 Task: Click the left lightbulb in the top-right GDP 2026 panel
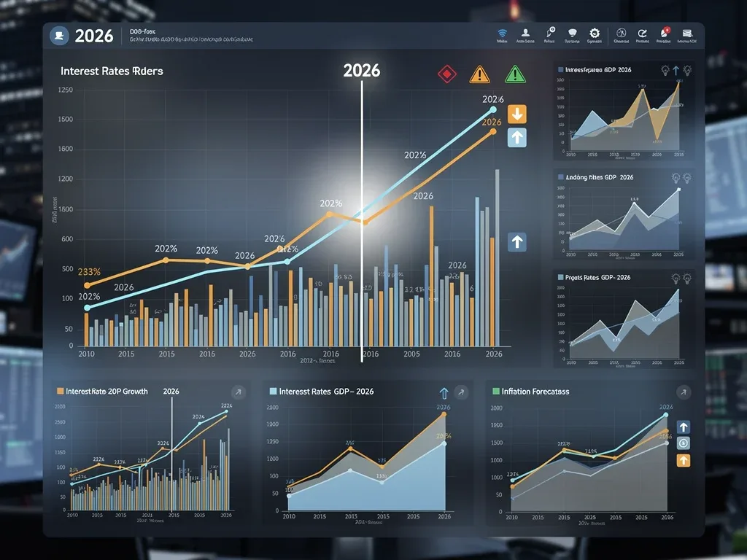tap(665, 71)
